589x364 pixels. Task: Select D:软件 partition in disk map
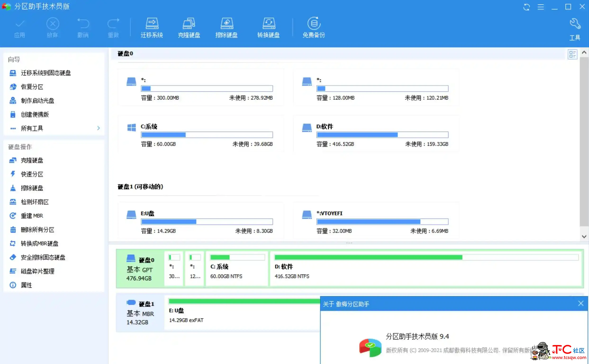(425, 267)
